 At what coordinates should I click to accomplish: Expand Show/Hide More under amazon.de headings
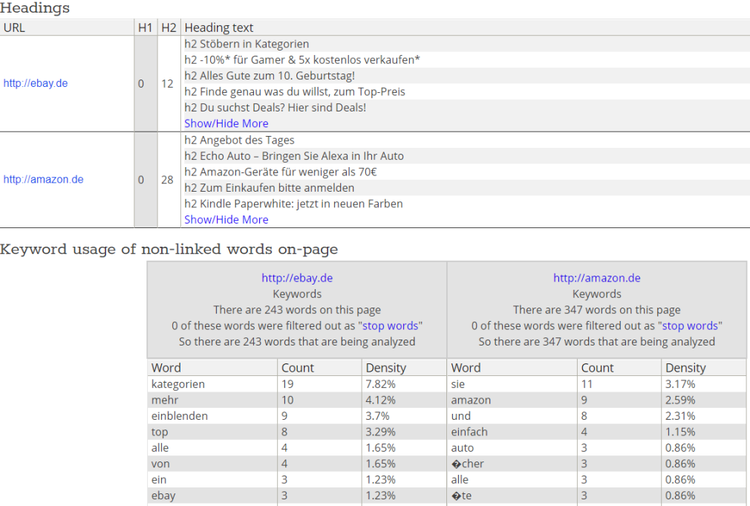[226, 220]
